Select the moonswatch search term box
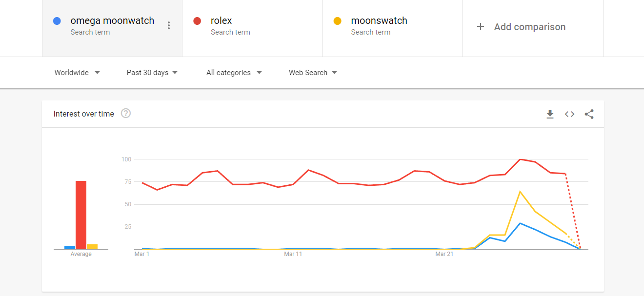This screenshot has width=644, height=296. coord(393,28)
